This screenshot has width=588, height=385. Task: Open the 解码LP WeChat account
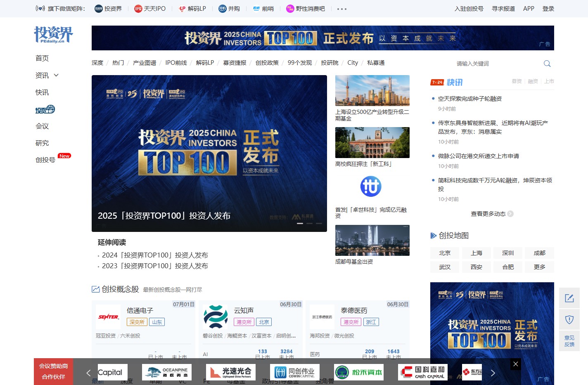tap(192, 9)
